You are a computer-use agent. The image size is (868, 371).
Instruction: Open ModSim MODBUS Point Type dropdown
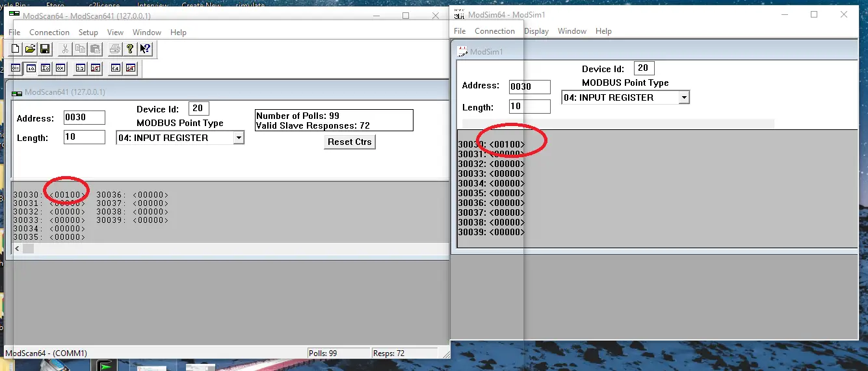pyautogui.click(x=683, y=97)
